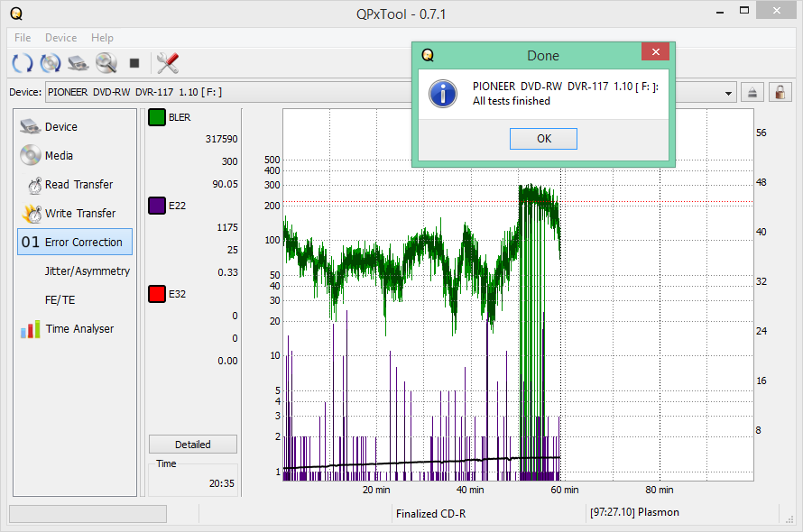This screenshot has height=532, width=803.
Task: Click the E22 total value 1175
Action: [x=227, y=227]
